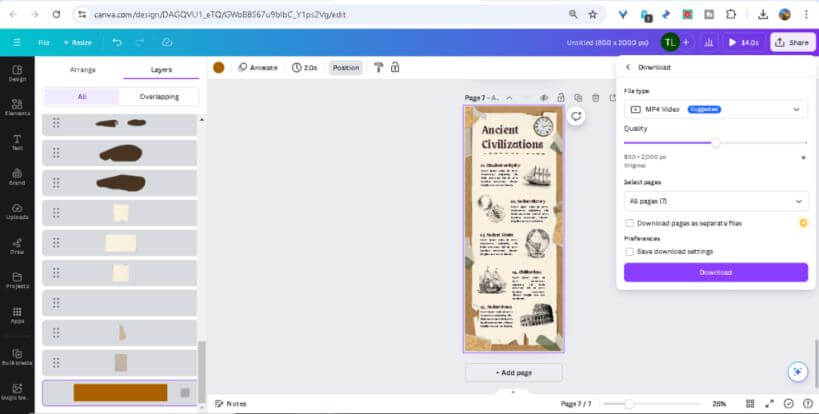Open the Design sidebar panel
Viewport: 819px width, 414px height.
point(17,74)
